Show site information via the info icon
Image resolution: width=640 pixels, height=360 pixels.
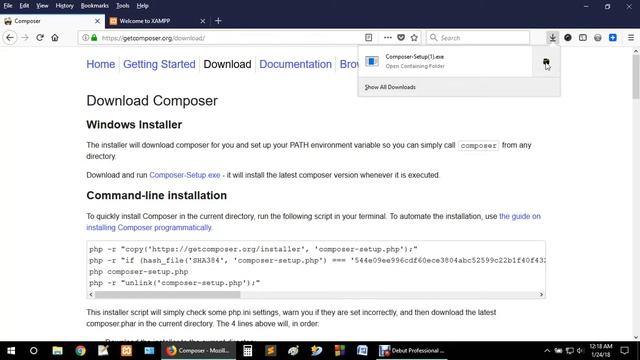point(85,38)
